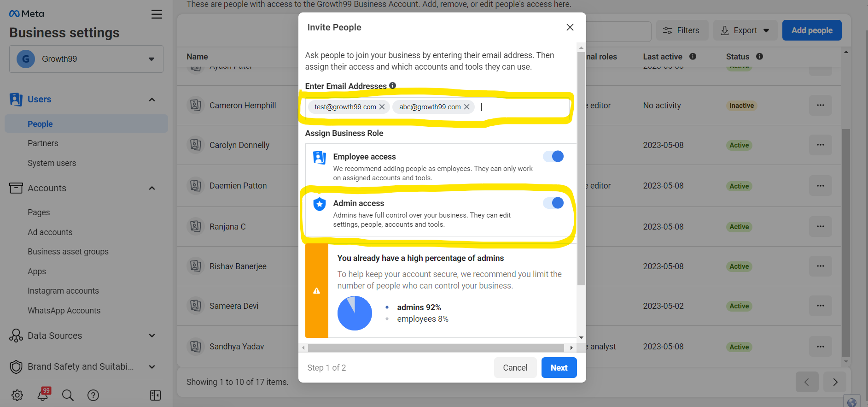Click info icon next to Enter Email Addresses
The width and height of the screenshot is (868, 407).
click(x=392, y=85)
